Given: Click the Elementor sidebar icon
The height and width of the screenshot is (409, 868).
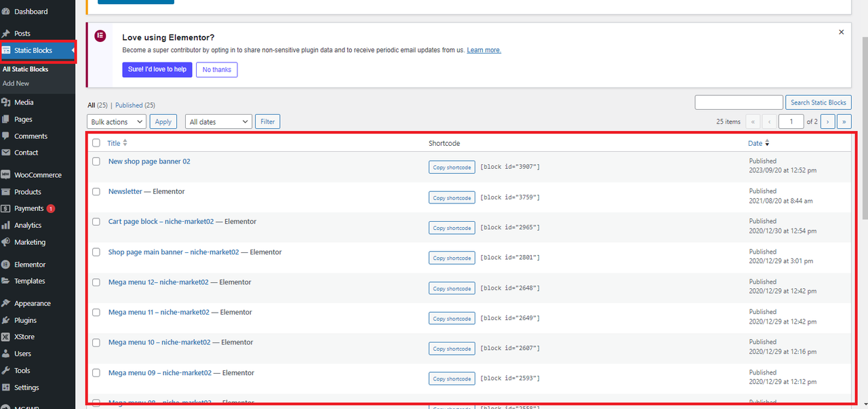Looking at the screenshot, I should pos(6,265).
